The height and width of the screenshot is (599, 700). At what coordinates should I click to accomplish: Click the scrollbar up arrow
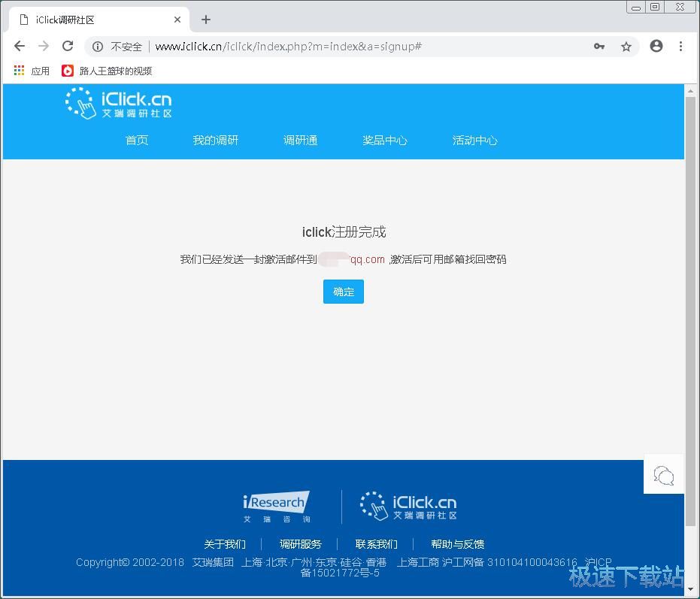click(x=690, y=91)
